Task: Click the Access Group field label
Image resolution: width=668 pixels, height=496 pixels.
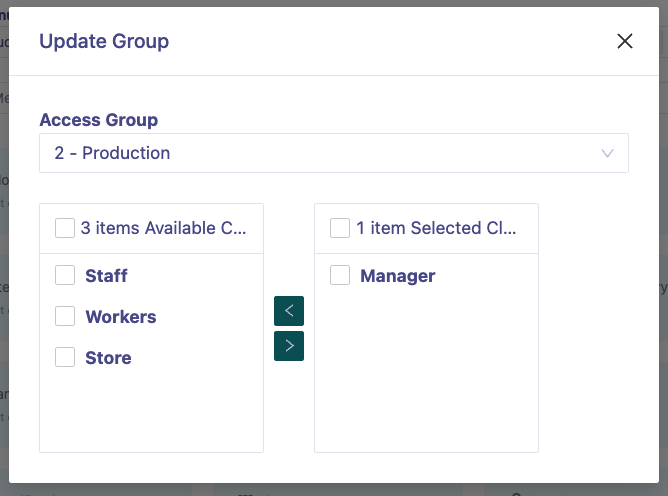Action: coord(99,120)
